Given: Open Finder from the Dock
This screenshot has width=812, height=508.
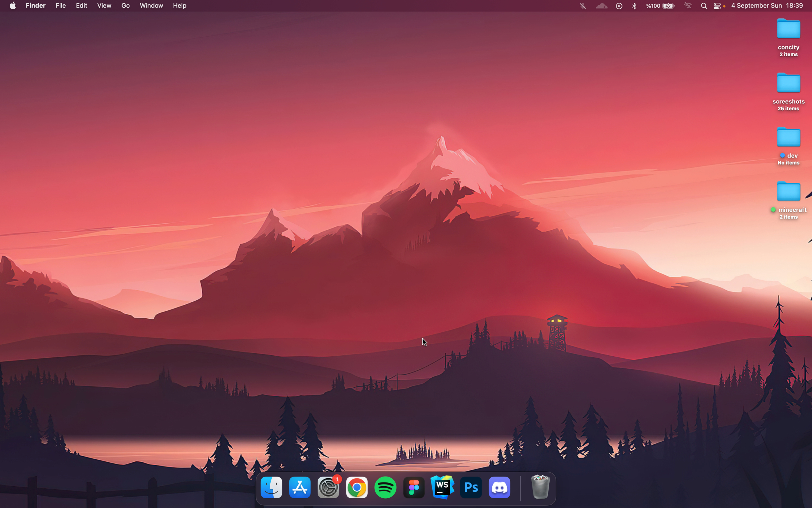Looking at the screenshot, I should [x=271, y=487].
